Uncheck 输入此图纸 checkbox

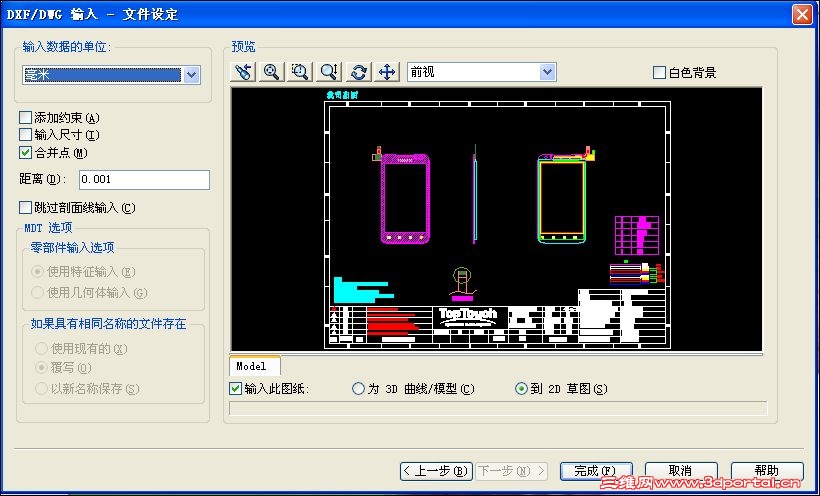(235, 388)
